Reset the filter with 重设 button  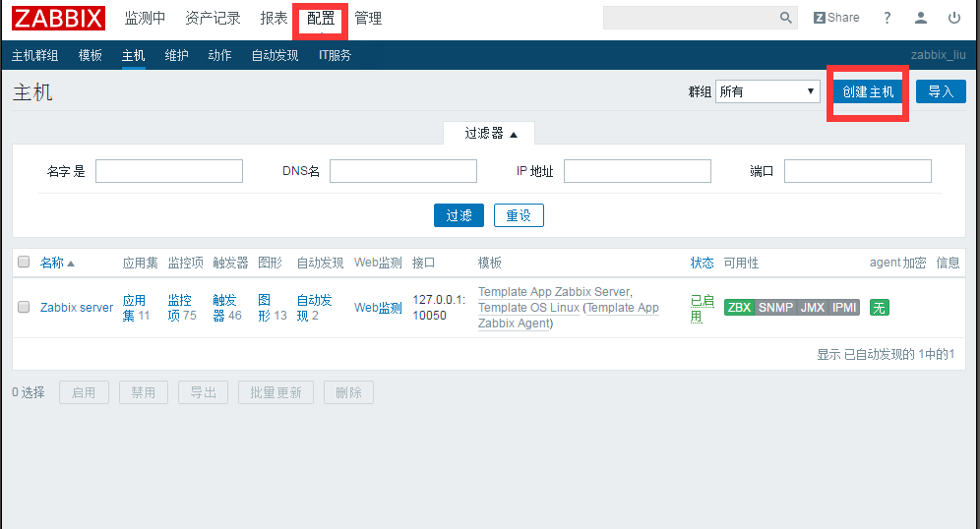(x=519, y=215)
